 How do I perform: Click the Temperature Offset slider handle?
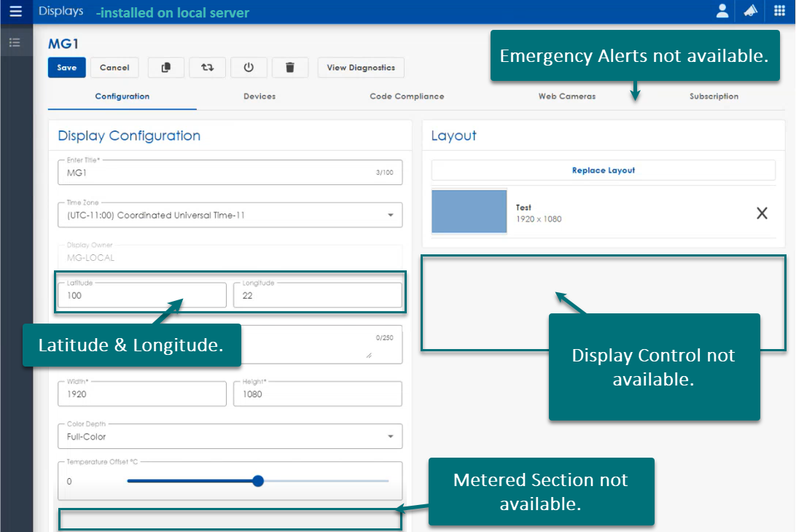257,481
